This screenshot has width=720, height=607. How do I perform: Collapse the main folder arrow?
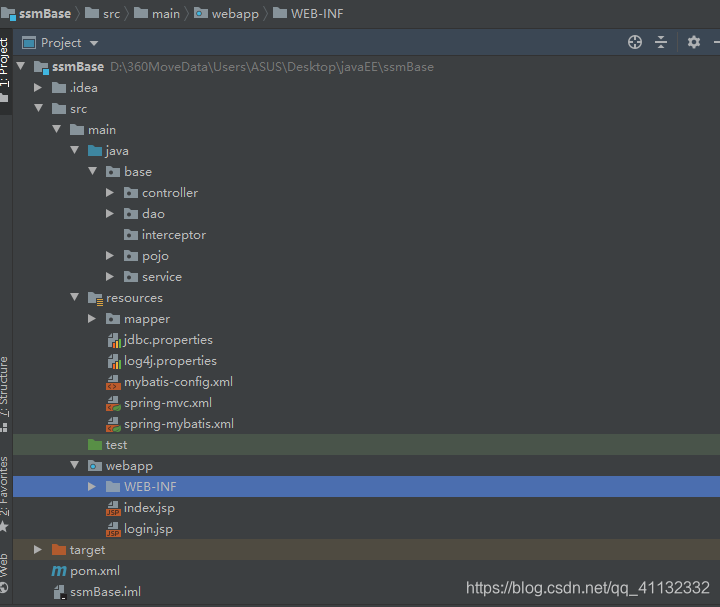pyautogui.click(x=56, y=129)
